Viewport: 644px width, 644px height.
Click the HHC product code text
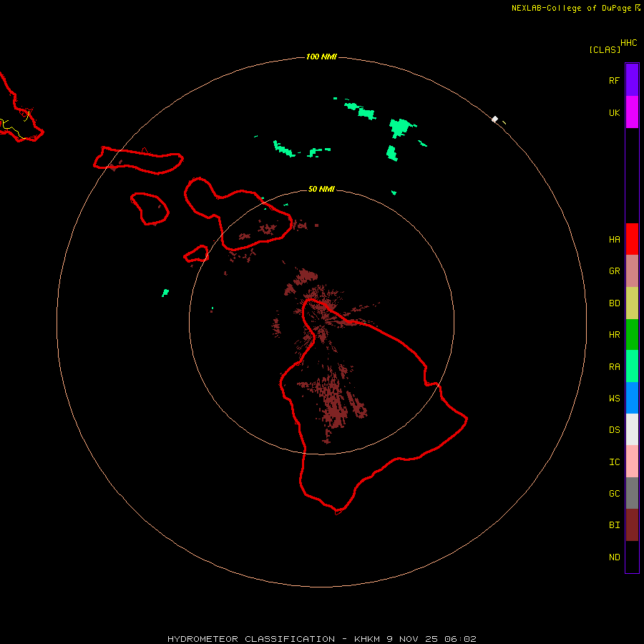pos(628,43)
